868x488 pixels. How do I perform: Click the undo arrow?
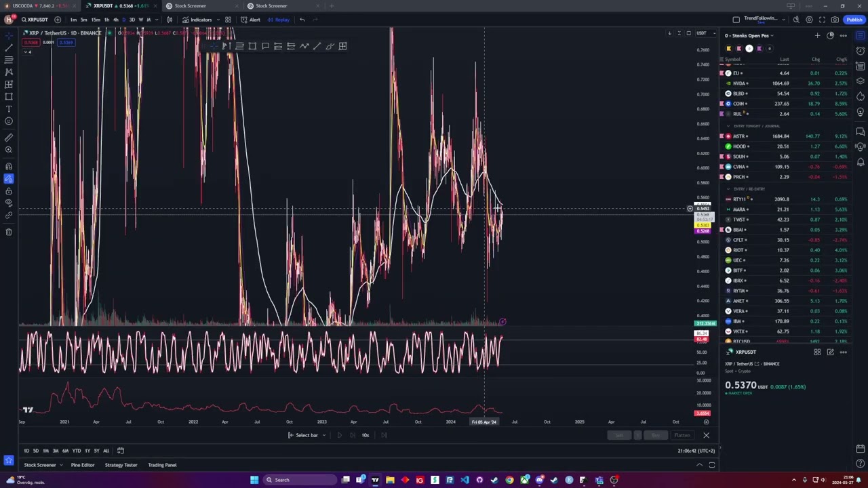(x=302, y=20)
